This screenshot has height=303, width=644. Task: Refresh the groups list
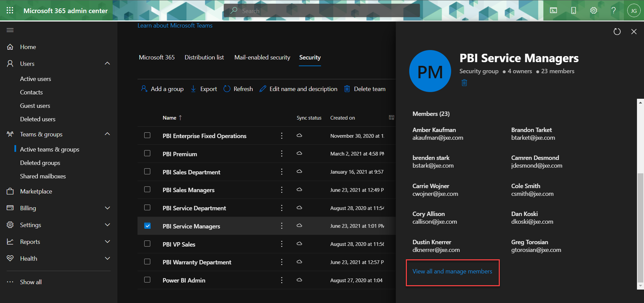[x=238, y=89]
